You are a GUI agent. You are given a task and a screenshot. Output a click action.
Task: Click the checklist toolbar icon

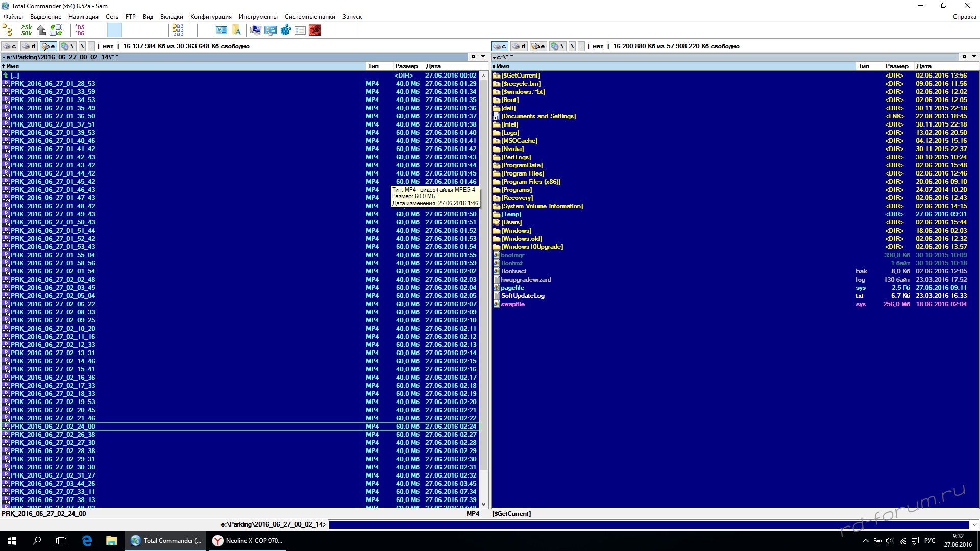pyautogui.click(x=300, y=31)
